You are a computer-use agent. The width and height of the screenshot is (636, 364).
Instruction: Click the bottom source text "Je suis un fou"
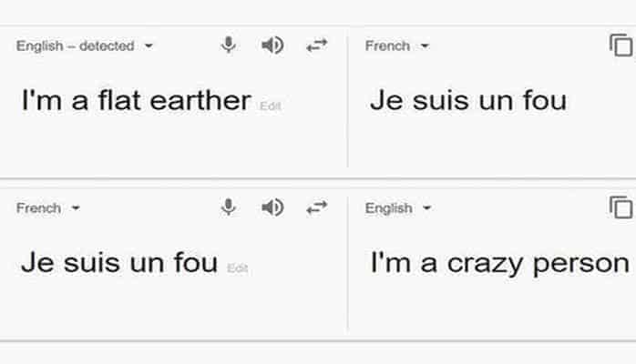[x=119, y=263]
